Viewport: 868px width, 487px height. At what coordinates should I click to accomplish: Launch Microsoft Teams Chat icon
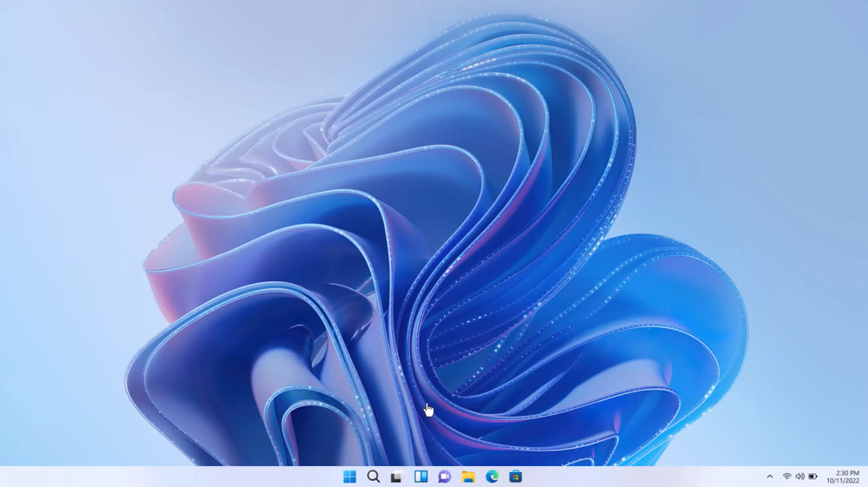tap(445, 477)
